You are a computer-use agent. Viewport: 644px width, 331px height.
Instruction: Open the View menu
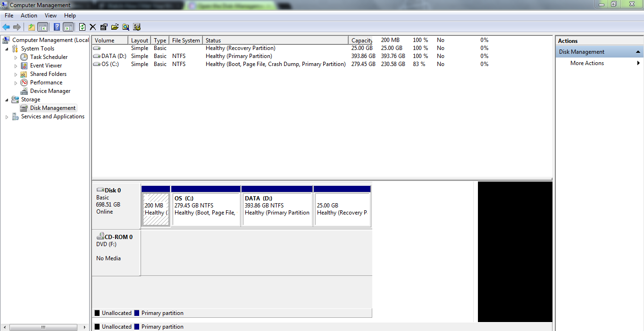[50, 16]
